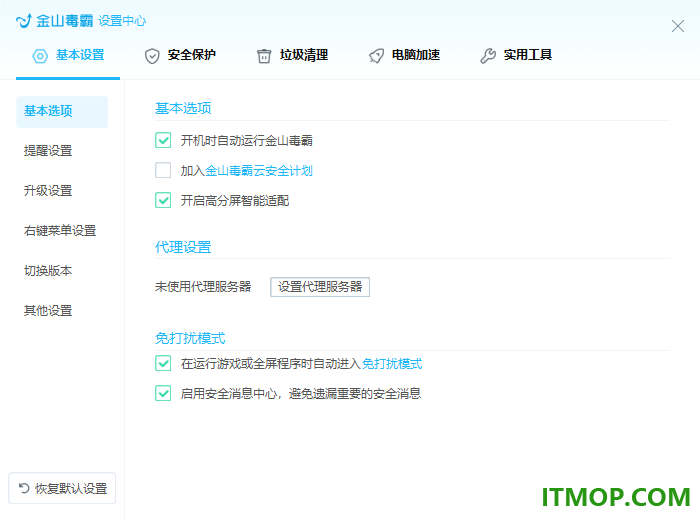Uncheck 开启高分屏智能适配
This screenshot has width=700, height=520.
click(163, 200)
